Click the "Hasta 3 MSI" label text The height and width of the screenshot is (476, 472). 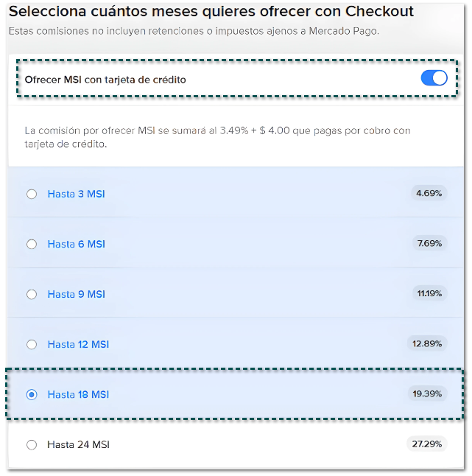[x=76, y=195]
